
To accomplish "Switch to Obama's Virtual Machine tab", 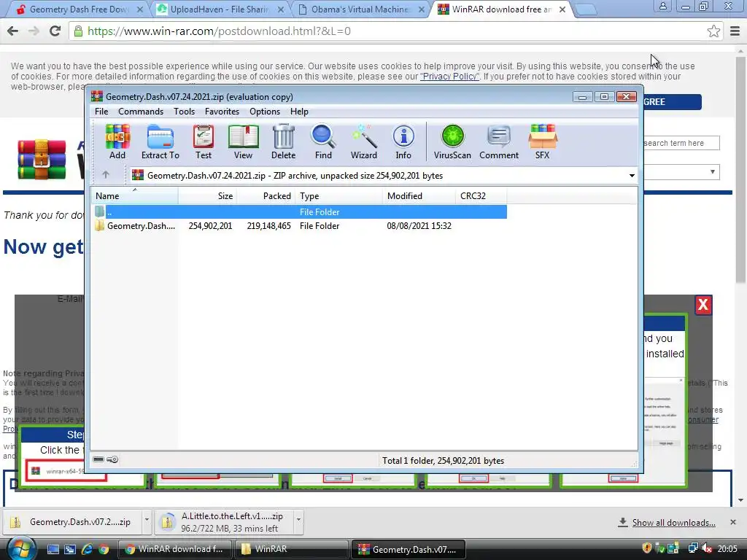I will [360, 9].
